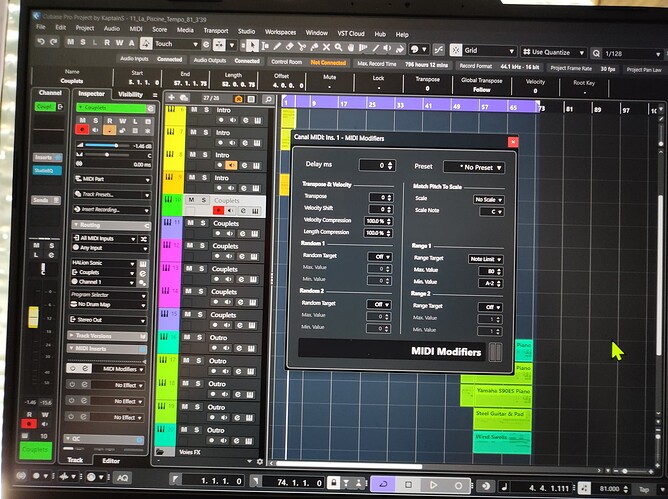Viewport: 668px width, 499px height.
Task: Select the Range Selection tool
Action: [x=265, y=46]
